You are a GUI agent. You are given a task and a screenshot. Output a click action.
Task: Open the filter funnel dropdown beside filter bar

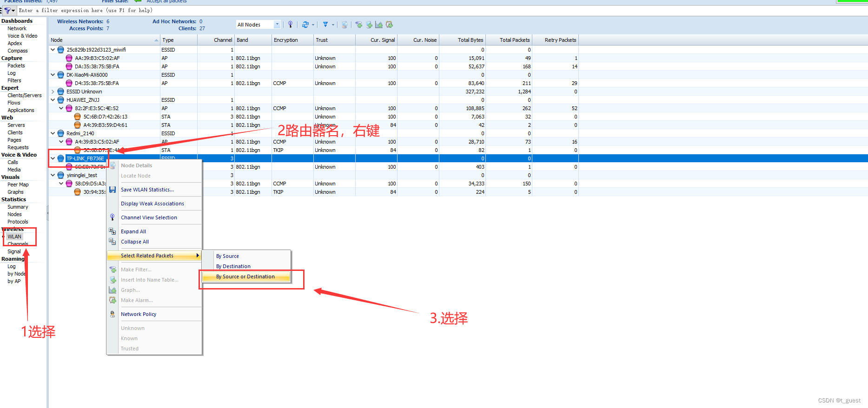click(9, 10)
